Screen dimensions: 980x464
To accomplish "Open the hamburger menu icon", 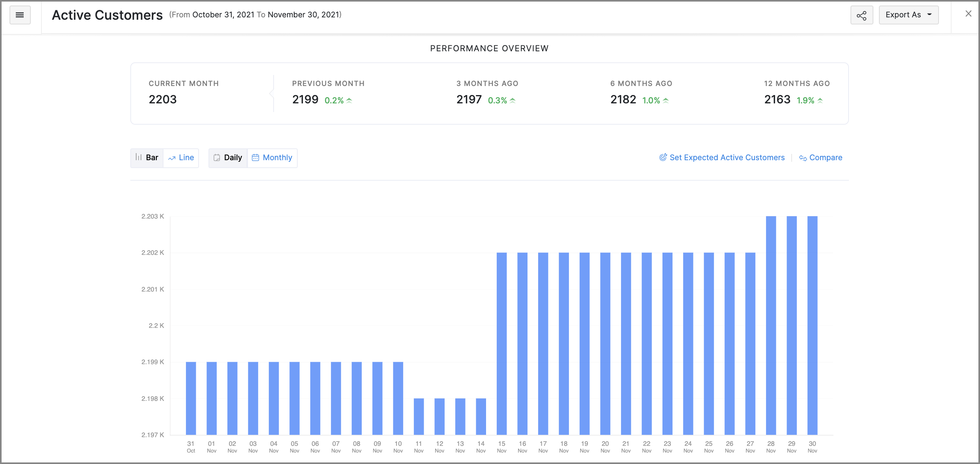I will point(20,15).
